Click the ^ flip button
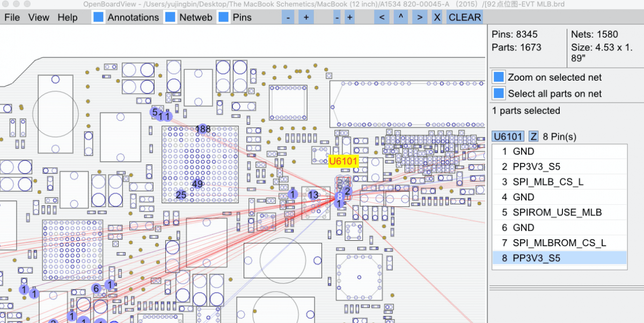This screenshot has width=644, height=323. (400, 17)
